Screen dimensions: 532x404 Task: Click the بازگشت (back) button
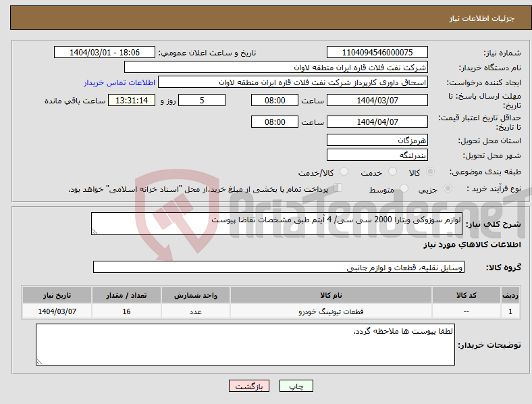pos(249,386)
